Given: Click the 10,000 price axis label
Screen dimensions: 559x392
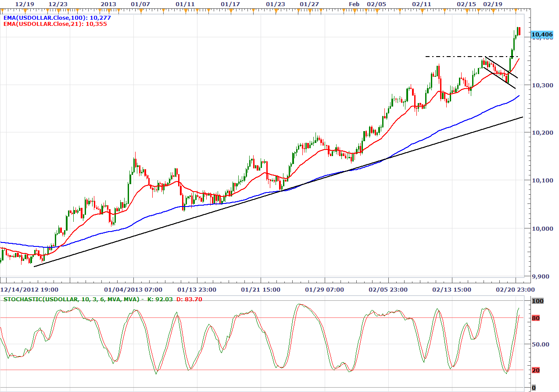Looking at the screenshot, I should (541, 228).
